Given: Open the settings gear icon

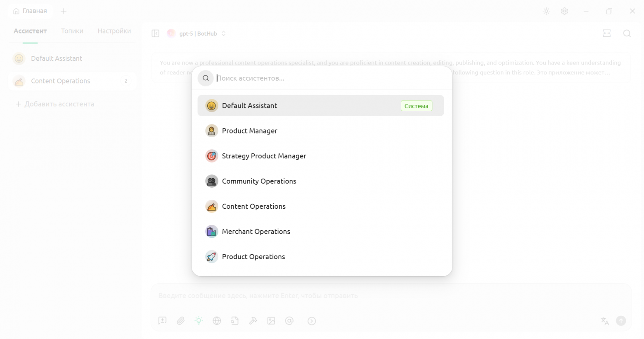Looking at the screenshot, I should (x=565, y=11).
